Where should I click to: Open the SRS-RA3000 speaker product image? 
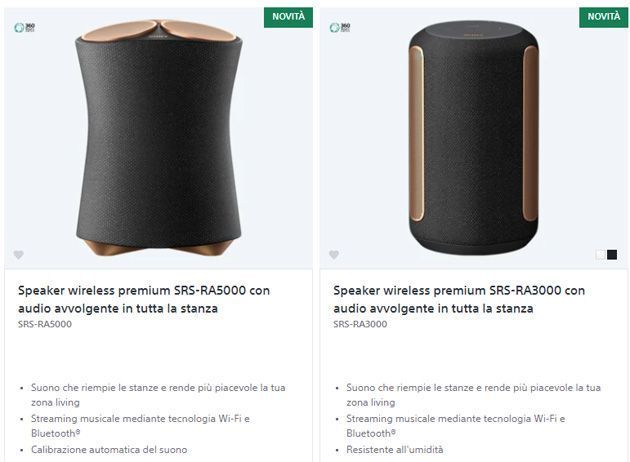tap(473, 140)
